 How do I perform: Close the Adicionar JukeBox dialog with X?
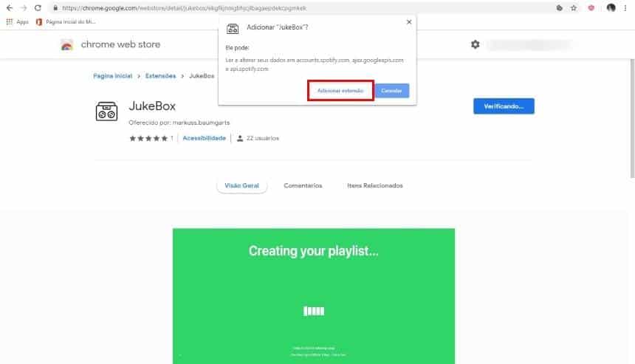point(409,22)
